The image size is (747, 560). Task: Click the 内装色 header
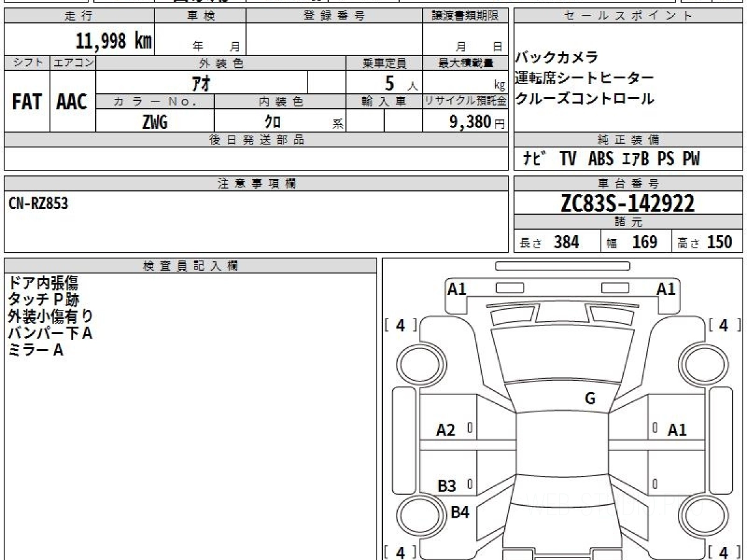[x=280, y=101]
